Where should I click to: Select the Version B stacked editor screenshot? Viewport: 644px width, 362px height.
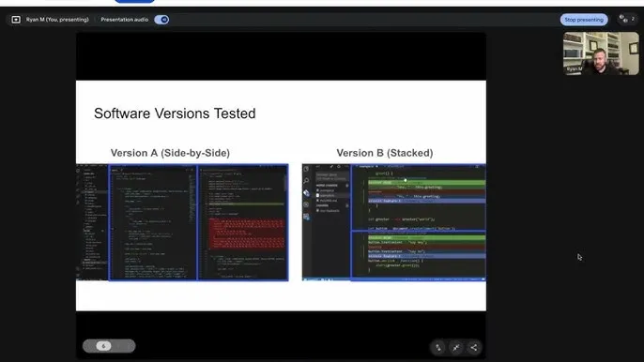point(394,222)
